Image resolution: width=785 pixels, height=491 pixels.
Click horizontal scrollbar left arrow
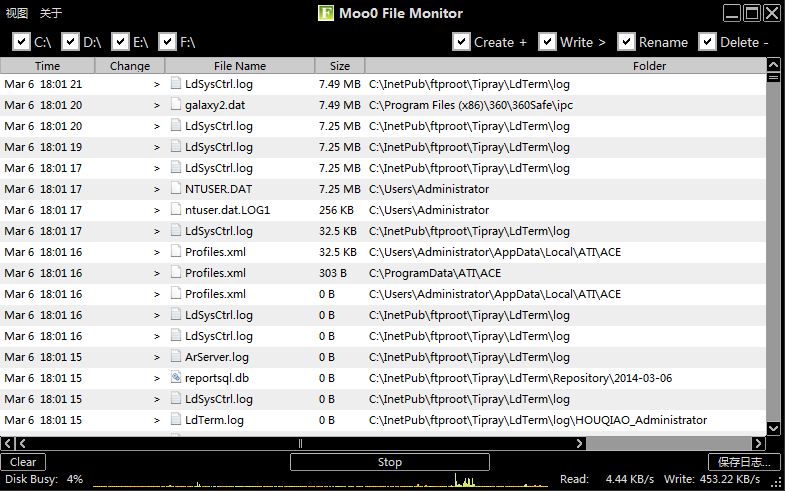pos(23,443)
